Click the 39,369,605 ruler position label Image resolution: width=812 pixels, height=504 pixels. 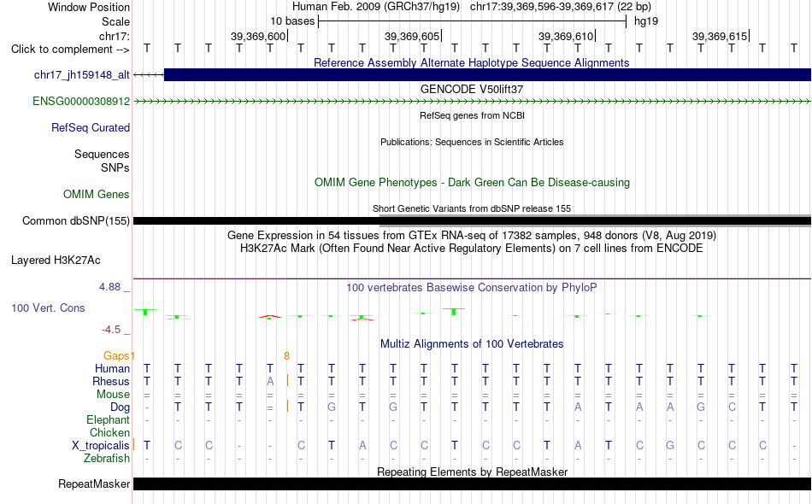(412, 36)
